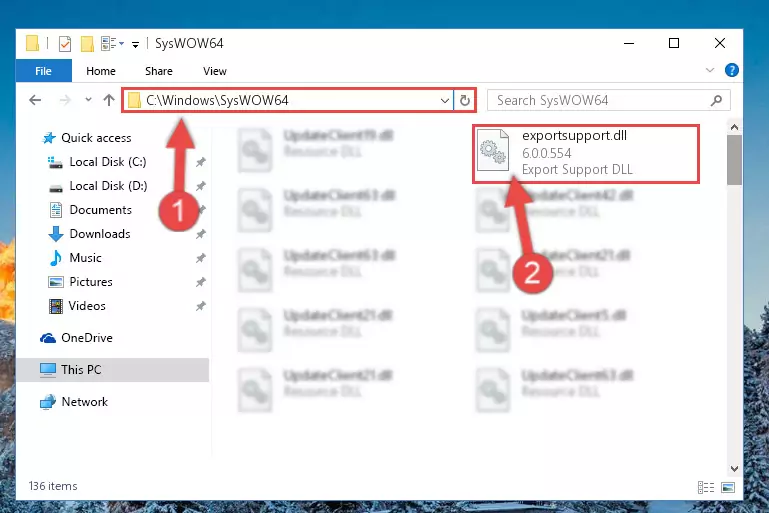Select the exportsupport.dll file
769x513 pixels.
586,154
